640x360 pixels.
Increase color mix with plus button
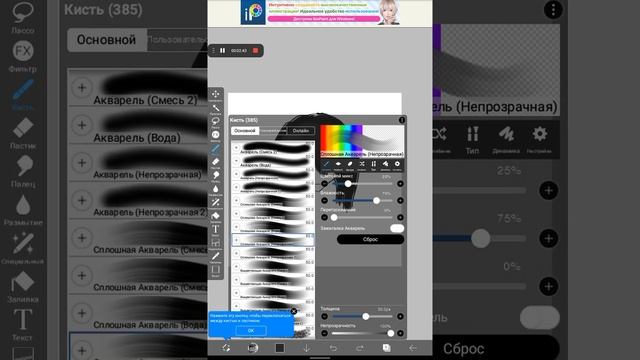click(x=400, y=184)
